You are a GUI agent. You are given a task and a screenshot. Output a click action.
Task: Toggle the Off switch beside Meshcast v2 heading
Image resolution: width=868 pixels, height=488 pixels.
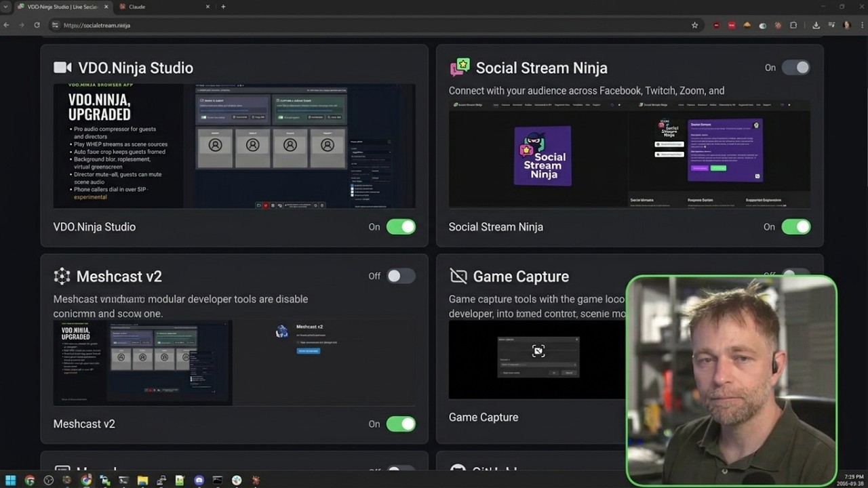tap(401, 276)
